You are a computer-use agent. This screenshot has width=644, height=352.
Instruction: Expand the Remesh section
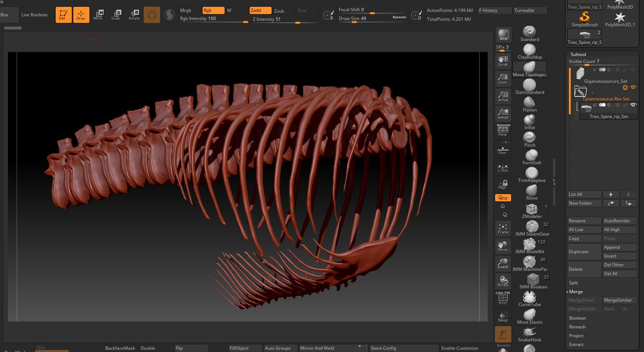(577, 327)
